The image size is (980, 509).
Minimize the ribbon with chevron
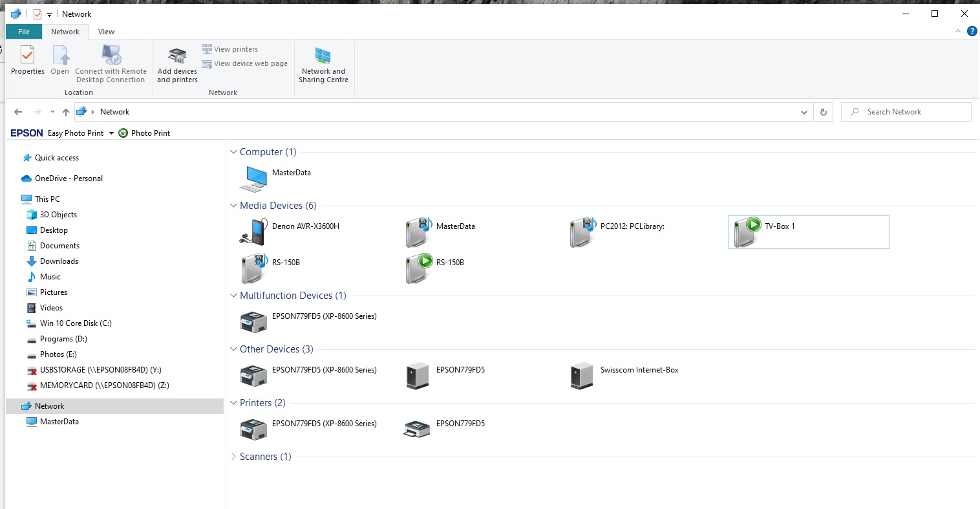[x=957, y=32]
